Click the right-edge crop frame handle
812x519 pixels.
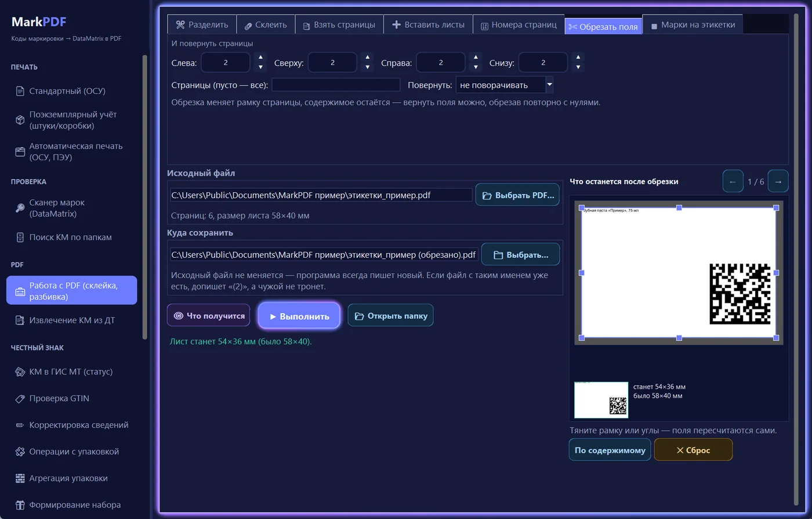point(776,272)
